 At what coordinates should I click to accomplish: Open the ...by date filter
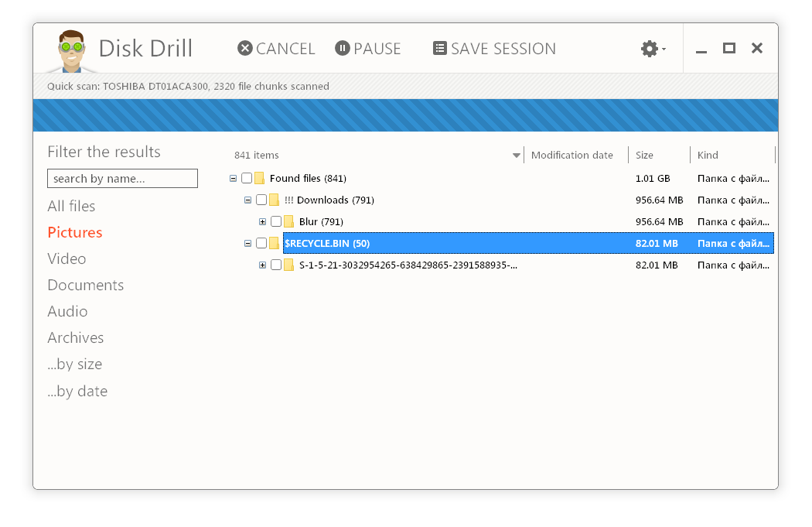pyautogui.click(x=77, y=392)
